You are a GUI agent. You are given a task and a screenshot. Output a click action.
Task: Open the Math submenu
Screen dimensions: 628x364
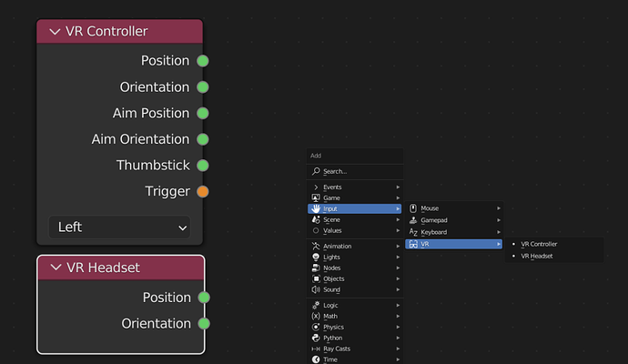tap(355, 316)
